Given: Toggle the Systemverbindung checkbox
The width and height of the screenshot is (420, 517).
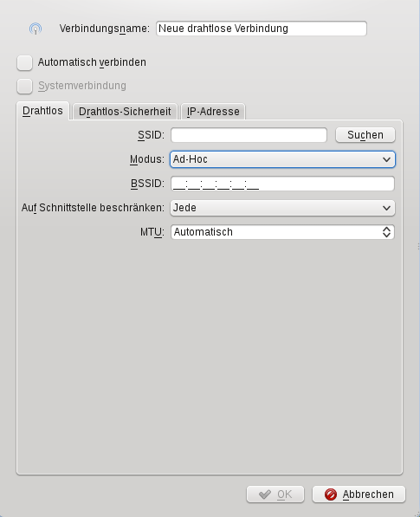Looking at the screenshot, I should click(x=25, y=86).
